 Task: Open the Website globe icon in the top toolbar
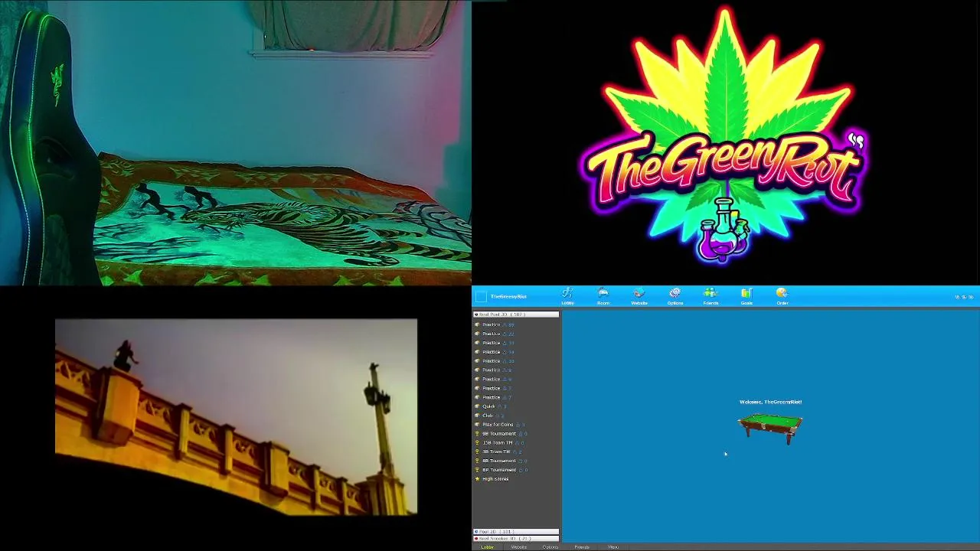coord(639,296)
